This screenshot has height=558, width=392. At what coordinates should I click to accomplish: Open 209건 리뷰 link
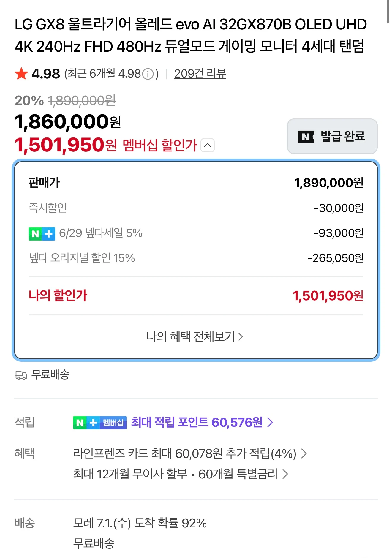pyautogui.click(x=200, y=74)
